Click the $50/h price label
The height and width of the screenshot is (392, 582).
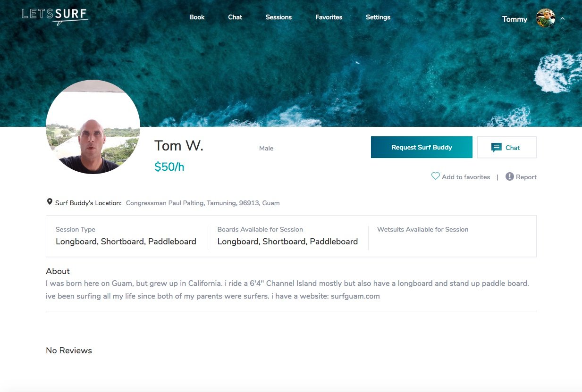coord(169,167)
